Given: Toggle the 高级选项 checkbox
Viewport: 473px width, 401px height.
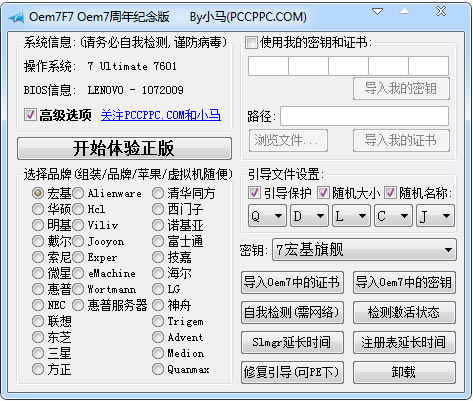Looking at the screenshot, I should 30,115.
